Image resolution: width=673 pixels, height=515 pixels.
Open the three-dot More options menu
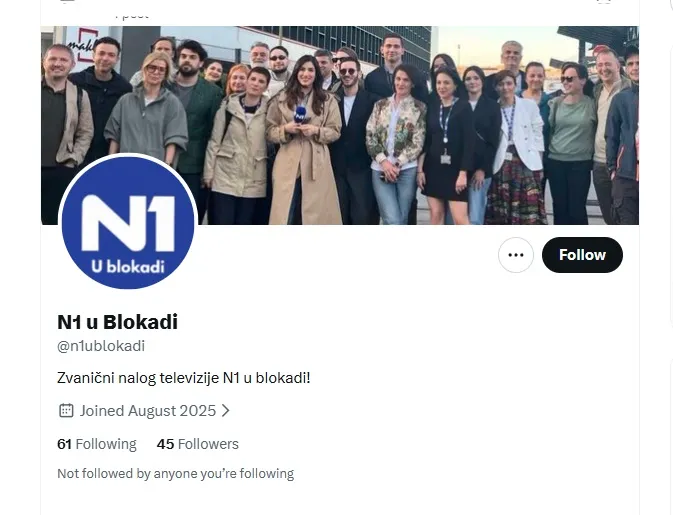516,255
